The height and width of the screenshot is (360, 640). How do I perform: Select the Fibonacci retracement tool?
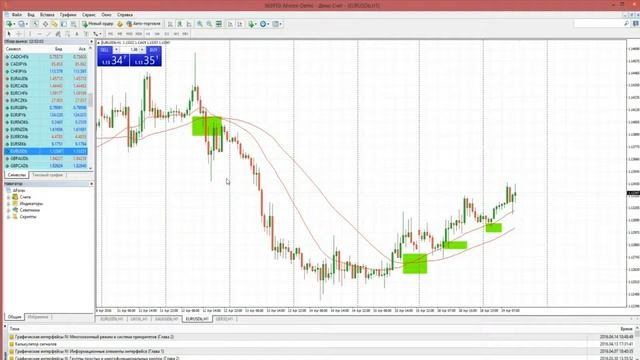click(x=67, y=34)
